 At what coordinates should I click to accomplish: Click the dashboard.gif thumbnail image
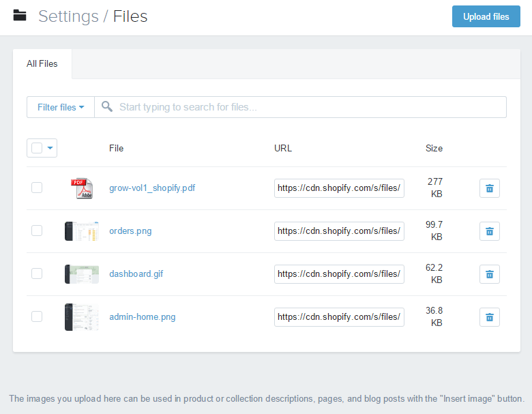(81, 274)
